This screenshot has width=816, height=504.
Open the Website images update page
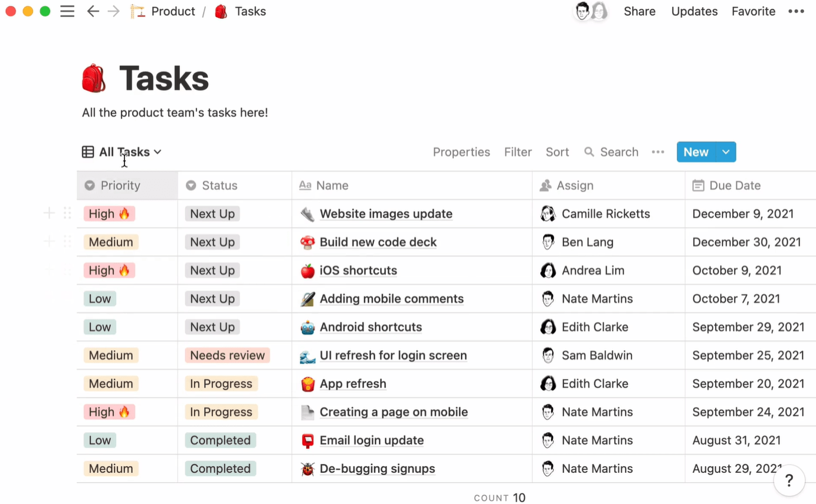point(386,214)
